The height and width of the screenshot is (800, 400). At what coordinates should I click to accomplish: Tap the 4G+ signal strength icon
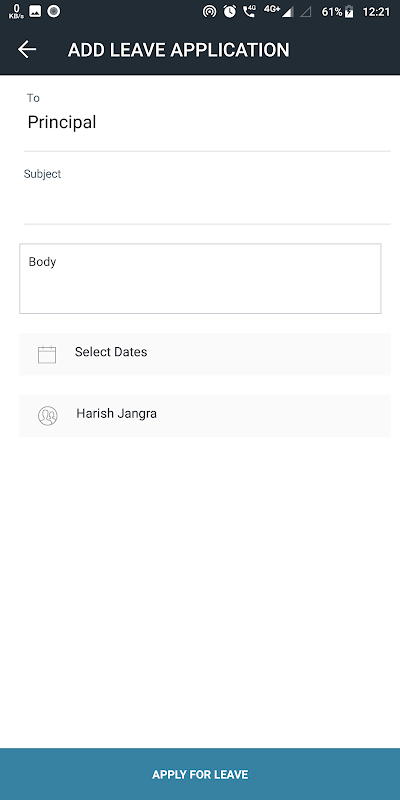279,11
